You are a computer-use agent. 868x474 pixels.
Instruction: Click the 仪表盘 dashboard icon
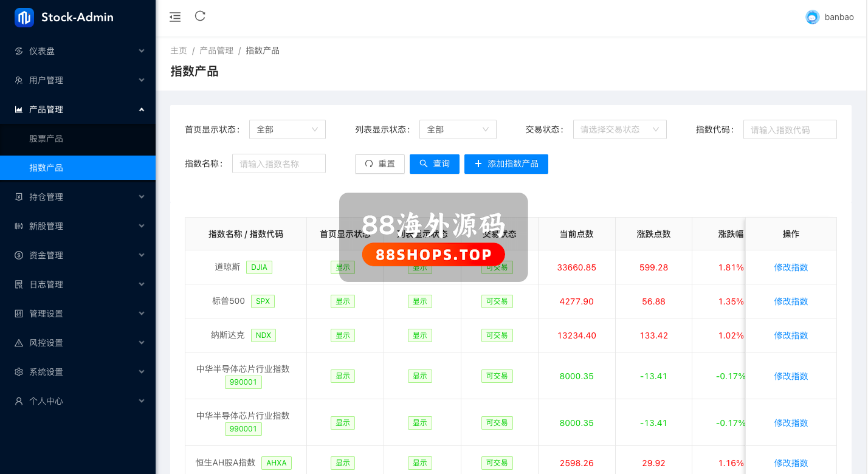point(19,51)
